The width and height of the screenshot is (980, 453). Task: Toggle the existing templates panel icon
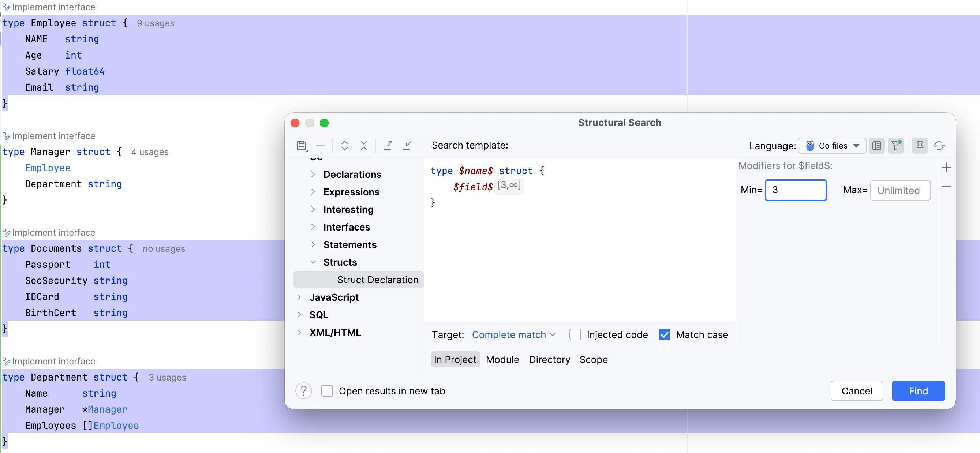(x=876, y=146)
